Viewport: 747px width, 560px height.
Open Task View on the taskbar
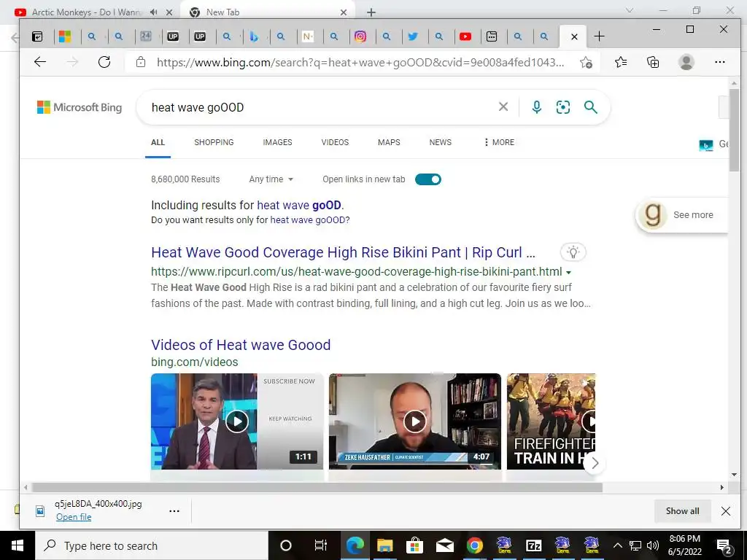click(321, 545)
